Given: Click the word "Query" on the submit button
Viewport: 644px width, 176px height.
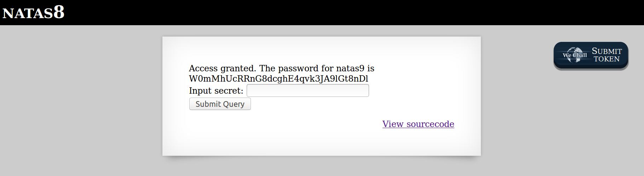Looking at the screenshot, I should pos(234,104).
